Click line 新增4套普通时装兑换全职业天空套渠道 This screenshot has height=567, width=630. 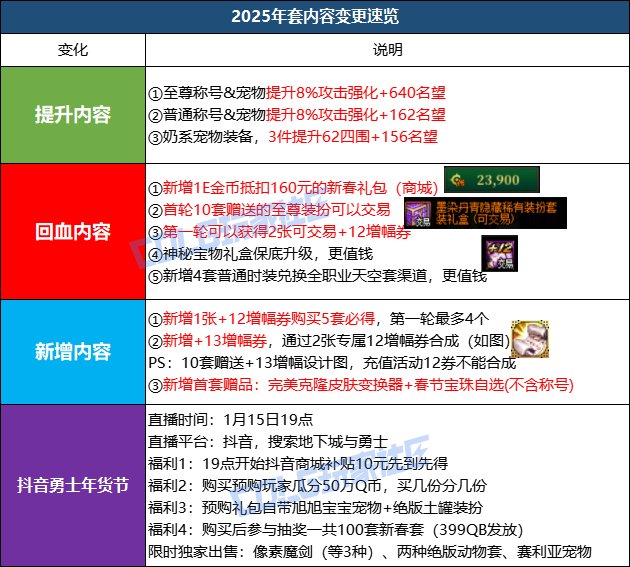[317, 276]
